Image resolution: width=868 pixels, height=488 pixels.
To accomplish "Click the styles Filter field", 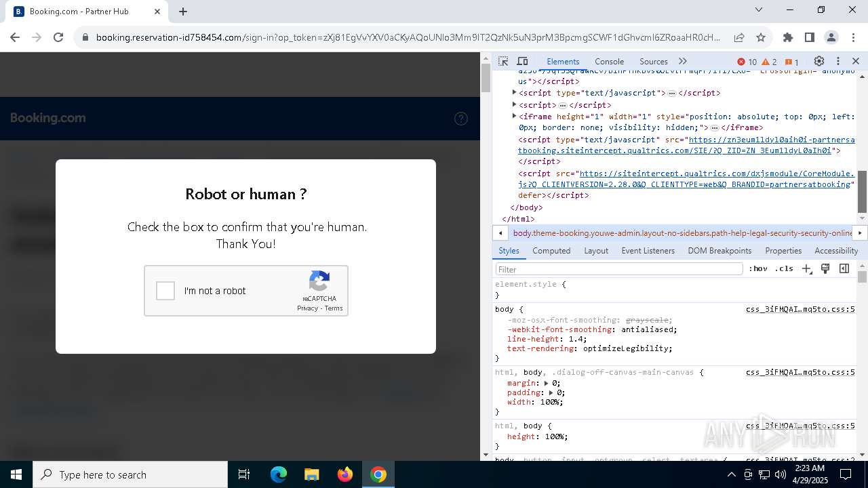I will click(x=618, y=269).
